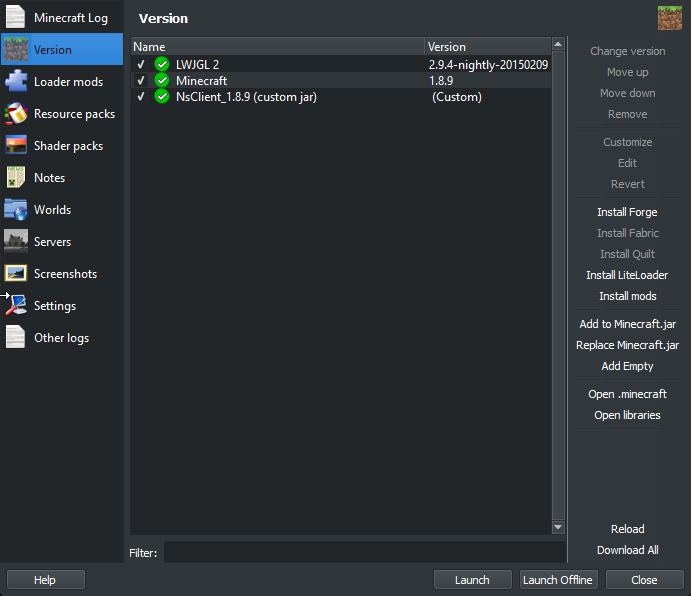Click Add to Minecraft.jar
Viewport: 691px width, 596px height.
click(x=627, y=324)
